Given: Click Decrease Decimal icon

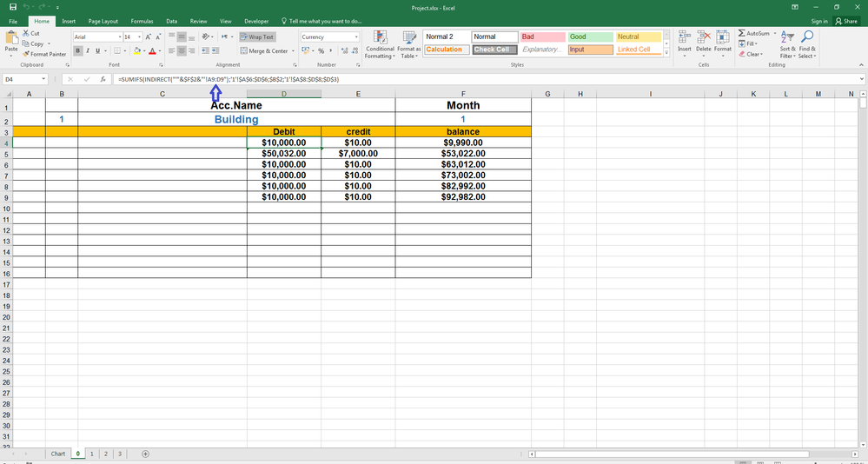Looking at the screenshot, I should [x=354, y=50].
